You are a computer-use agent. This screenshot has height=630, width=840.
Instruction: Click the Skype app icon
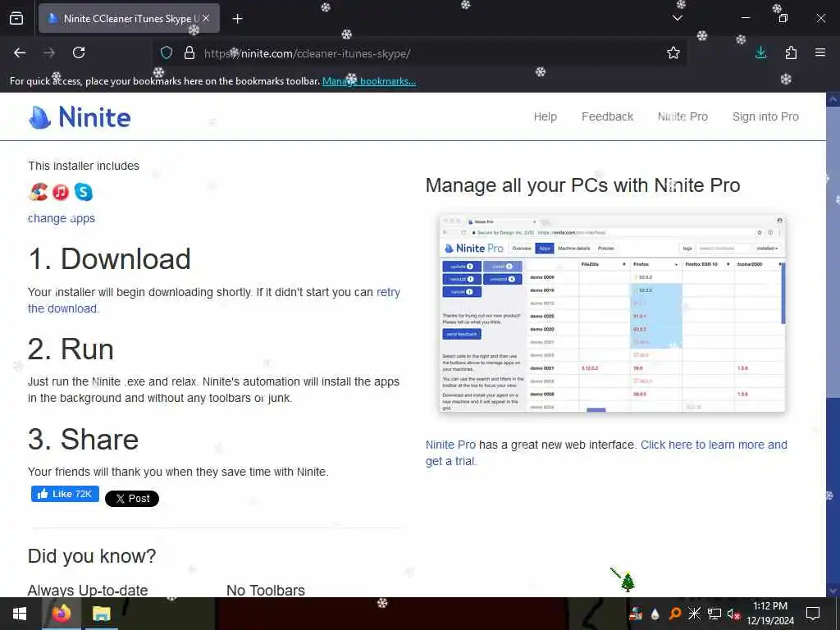click(83, 192)
